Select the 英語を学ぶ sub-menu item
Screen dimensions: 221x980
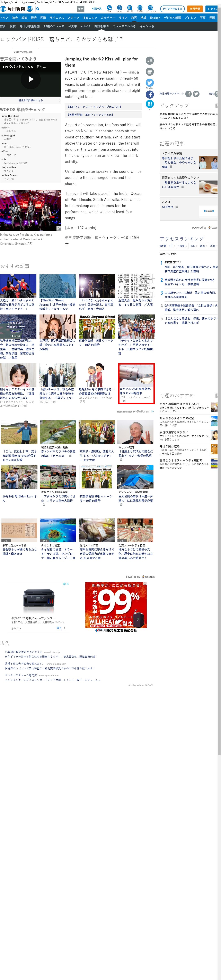tap(101, 26)
